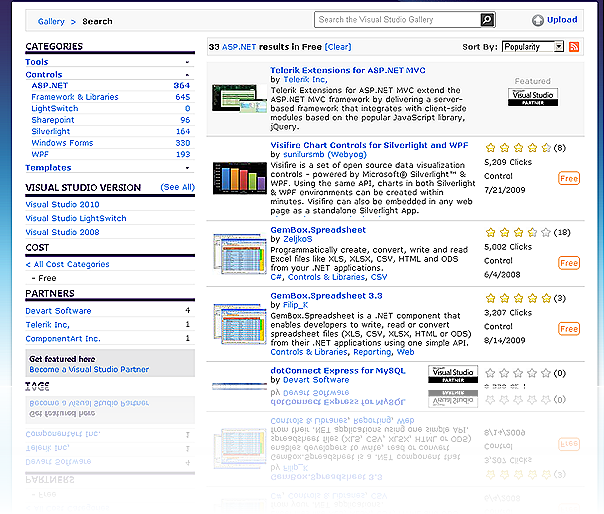Screen dimensions: 604x514
Task: Open the Tools category
Action: (x=37, y=62)
